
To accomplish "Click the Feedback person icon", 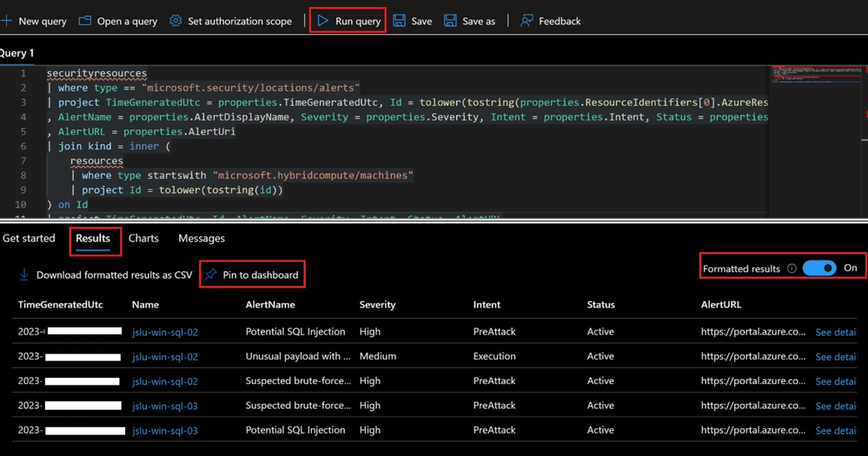I will pos(527,21).
